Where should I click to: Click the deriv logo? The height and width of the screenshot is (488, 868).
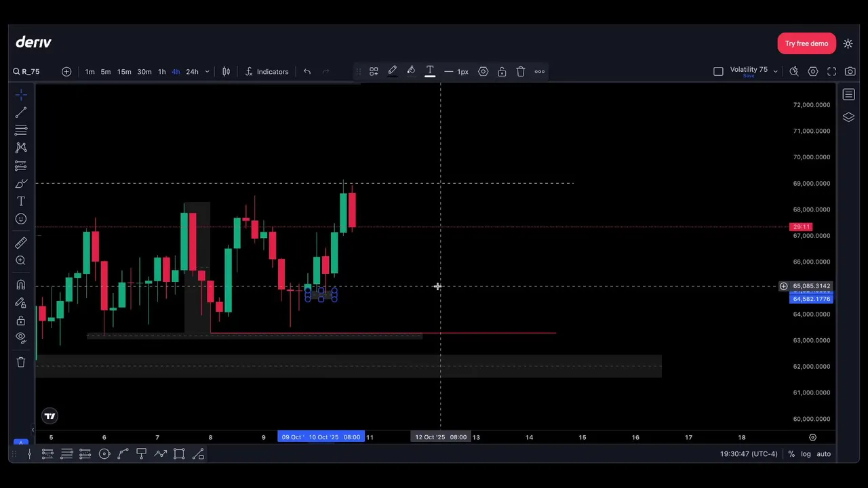tap(34, 43)
